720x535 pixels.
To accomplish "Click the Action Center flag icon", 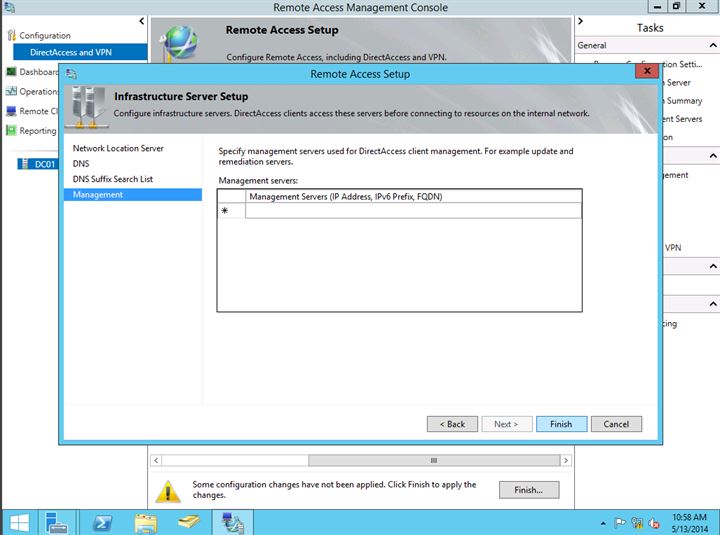I will [620, 523].
